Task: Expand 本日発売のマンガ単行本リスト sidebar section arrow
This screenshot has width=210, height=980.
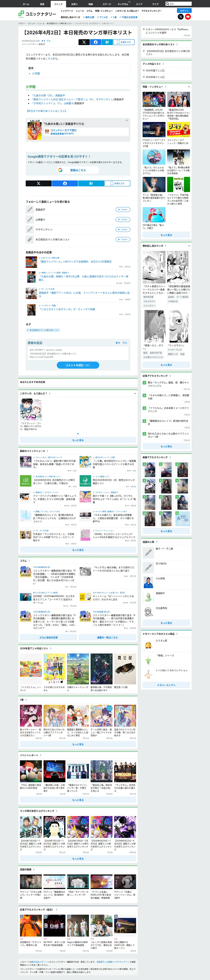Action: pos(177,45)
